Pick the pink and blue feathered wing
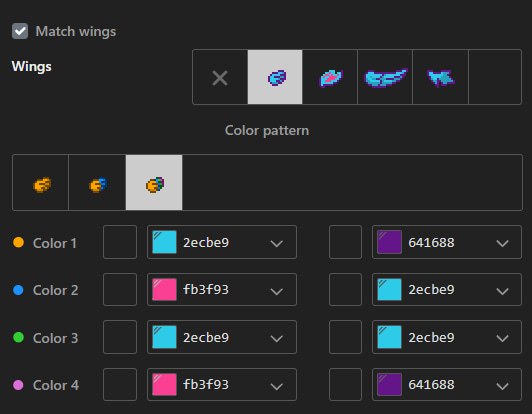The image size is (532, 414). (330, 77)
